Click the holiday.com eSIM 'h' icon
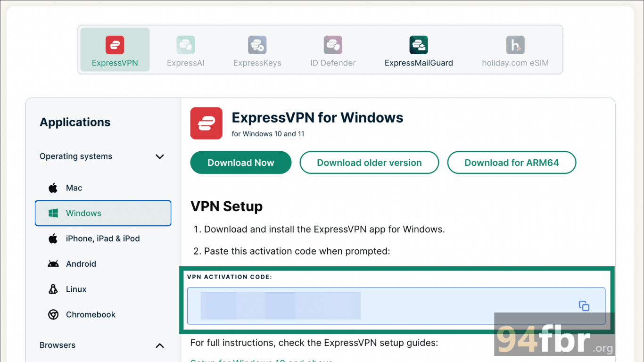The height and width of the screenshot is (362, 644). [x=515, y=45]
